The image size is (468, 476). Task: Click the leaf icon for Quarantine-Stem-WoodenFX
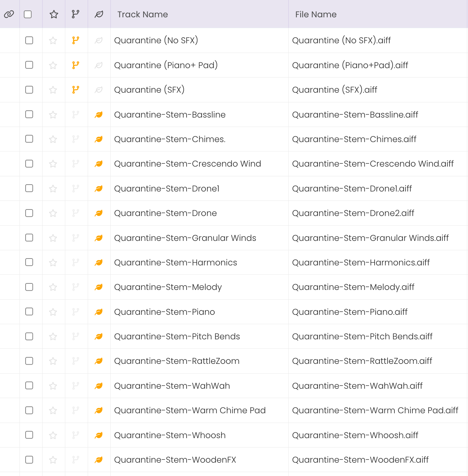99,460
